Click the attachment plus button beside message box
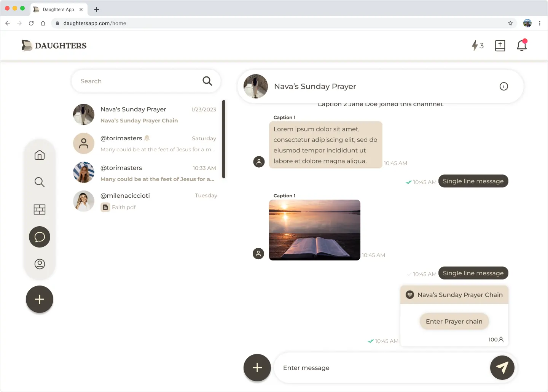Image resolution: width=548 pixels, height=392 pixels. 257,368
